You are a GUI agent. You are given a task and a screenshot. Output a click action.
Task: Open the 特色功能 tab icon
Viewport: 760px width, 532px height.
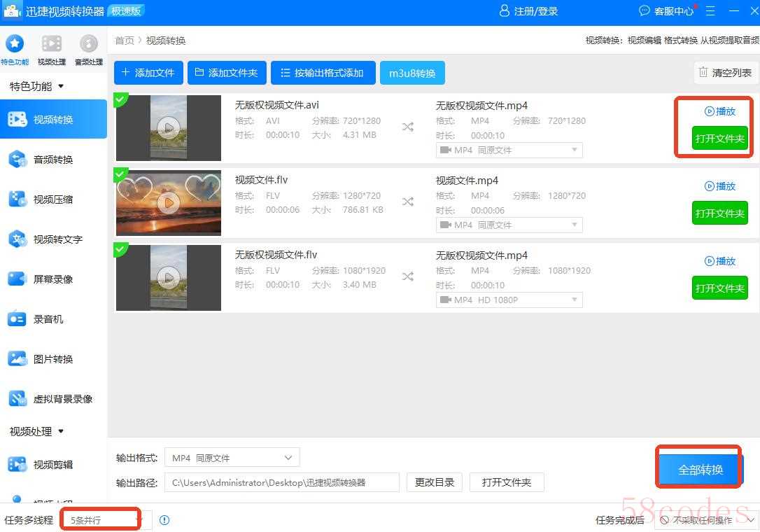coord(15,43)
